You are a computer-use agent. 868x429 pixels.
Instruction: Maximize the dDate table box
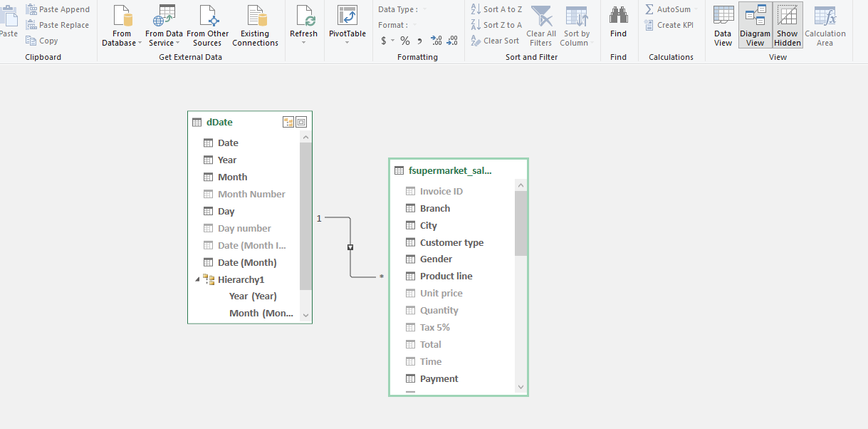pyautogui.click(x=301, y=122)
